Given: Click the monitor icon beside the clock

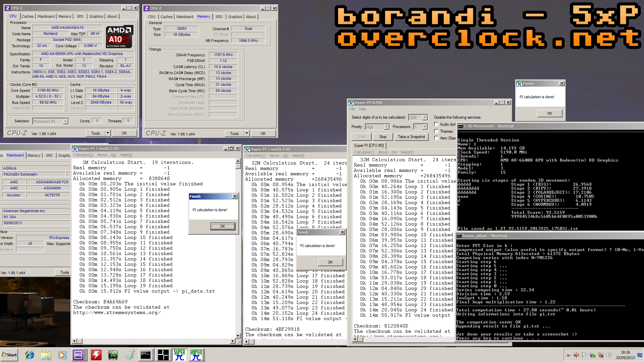Looking at the screenshot, I should [640, 355].
